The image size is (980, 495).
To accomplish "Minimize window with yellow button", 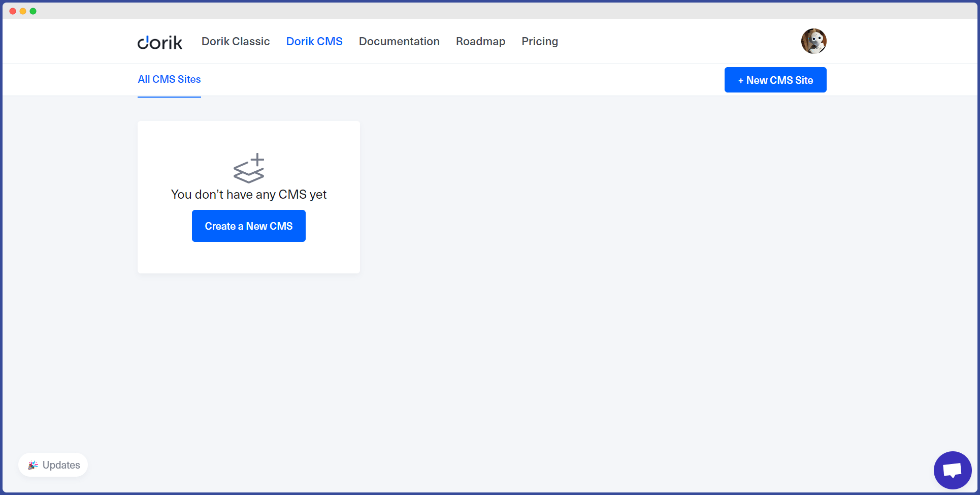I will click(x=23, y=11).
